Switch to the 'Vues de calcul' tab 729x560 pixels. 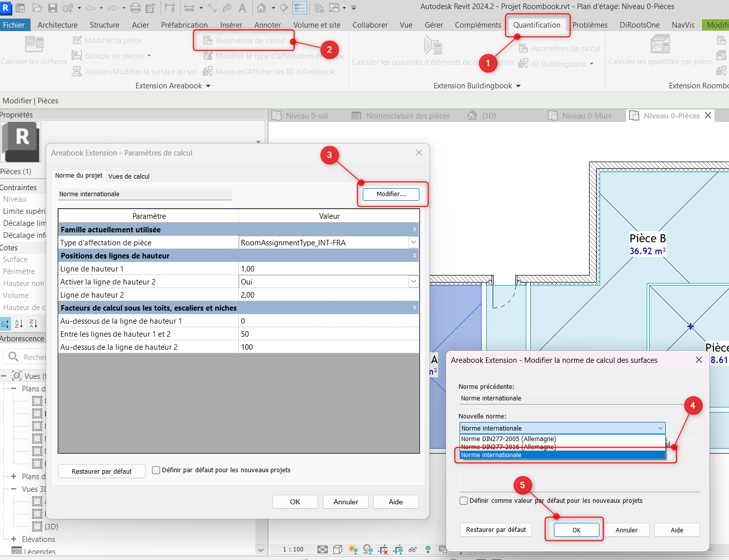pos(129,176)
